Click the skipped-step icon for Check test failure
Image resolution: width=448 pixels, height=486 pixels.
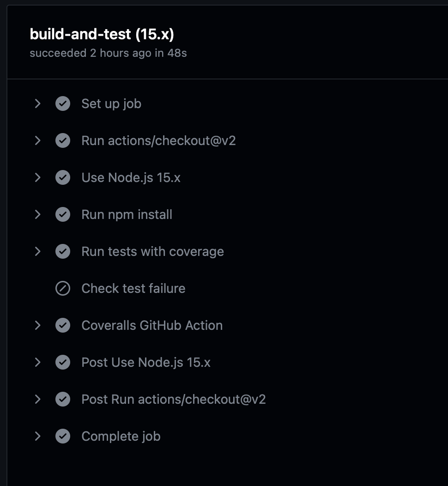[x=63, y=288]
